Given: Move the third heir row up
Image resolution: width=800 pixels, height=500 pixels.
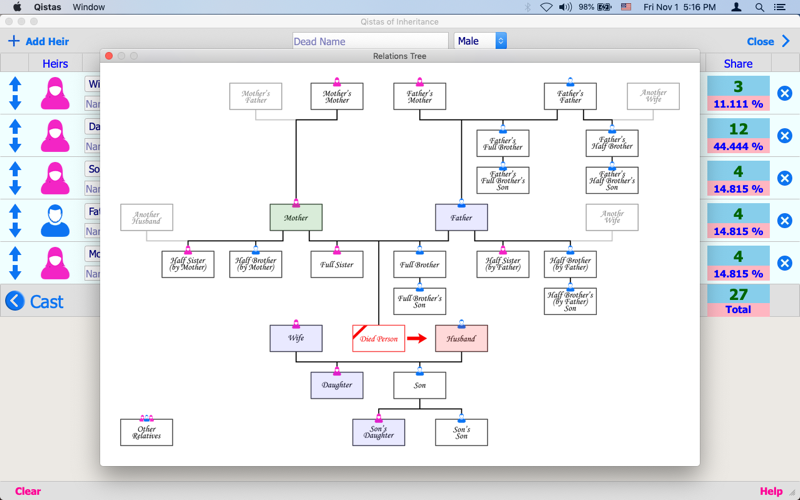Looking at the screenshot, I should point(15,169).
